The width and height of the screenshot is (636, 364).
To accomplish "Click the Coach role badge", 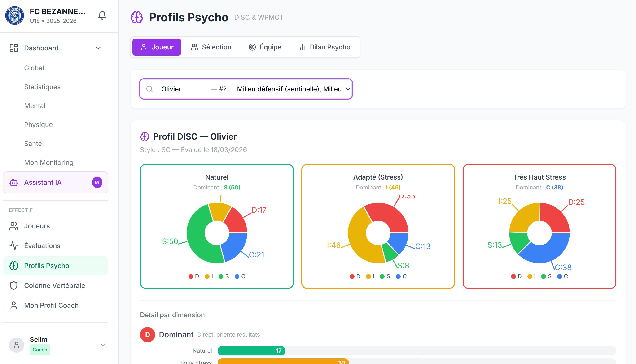I will pyautogui.click(x=40, y=350).
